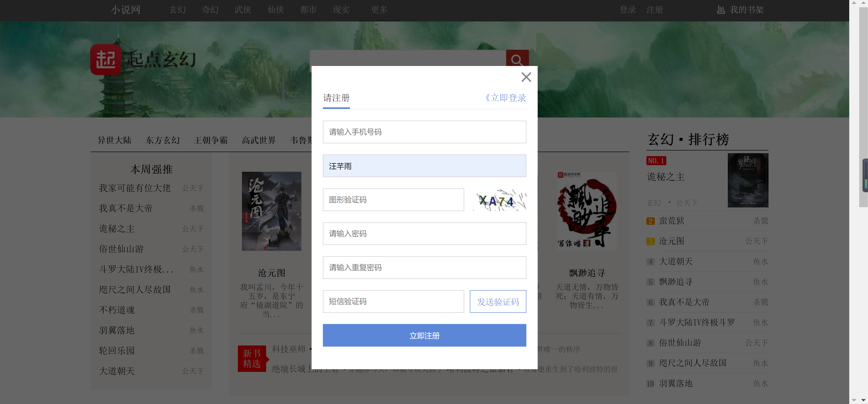Open 我的书架 via the bookshelf icon
This screenshot has height=404, width=868.
[721, 9]
